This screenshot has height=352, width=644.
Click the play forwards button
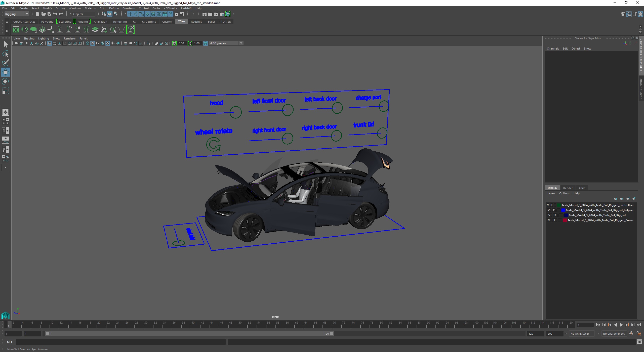click(621, 325)
